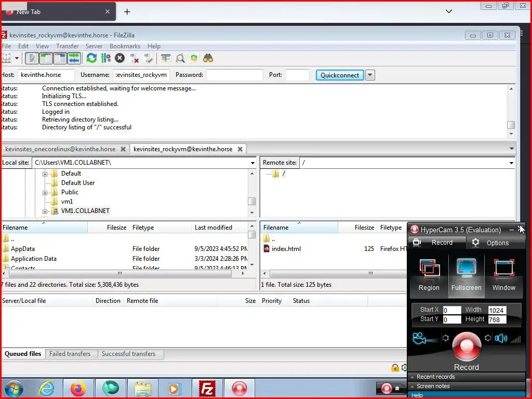Open the connection tabs list dropdown
Viewport: 532px width, 399px height.
pyautogui.click(x=511, y=149)
